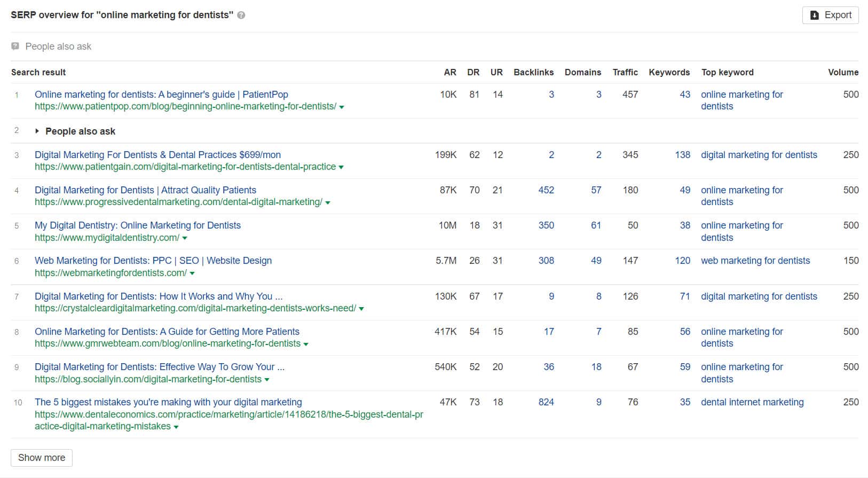
Task: Open dropdown arrow next to patientpop.com URL
Action: [x=342, y=107]
